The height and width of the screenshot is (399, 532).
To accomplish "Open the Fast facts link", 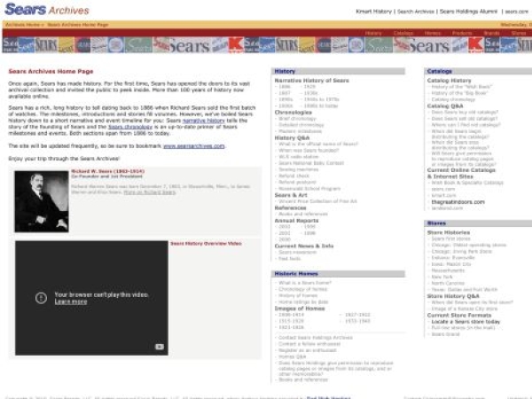I will coord(289,259).
